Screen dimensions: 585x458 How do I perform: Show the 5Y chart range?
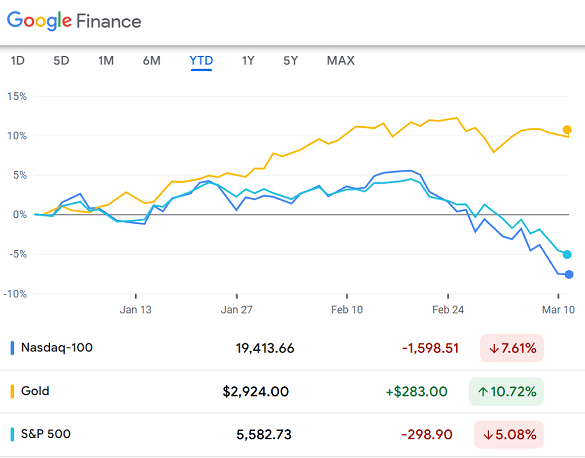291,60
